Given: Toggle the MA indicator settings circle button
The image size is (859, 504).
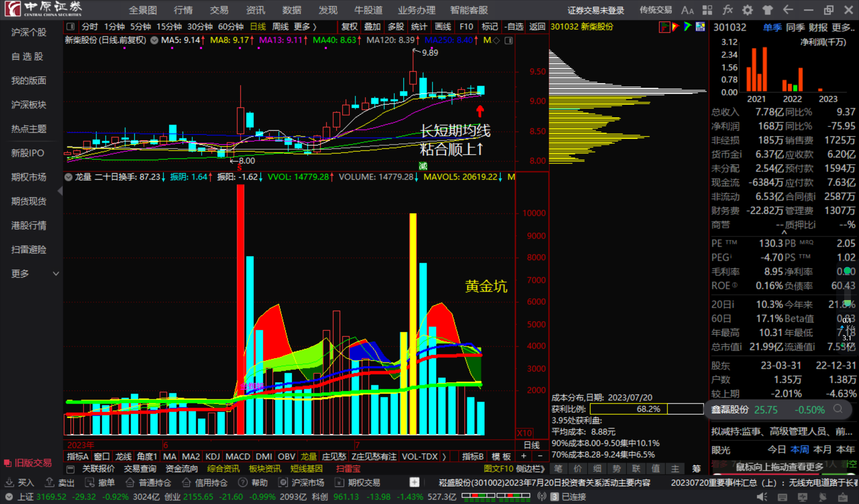Looking at the screenshot, I should [154, 40].
